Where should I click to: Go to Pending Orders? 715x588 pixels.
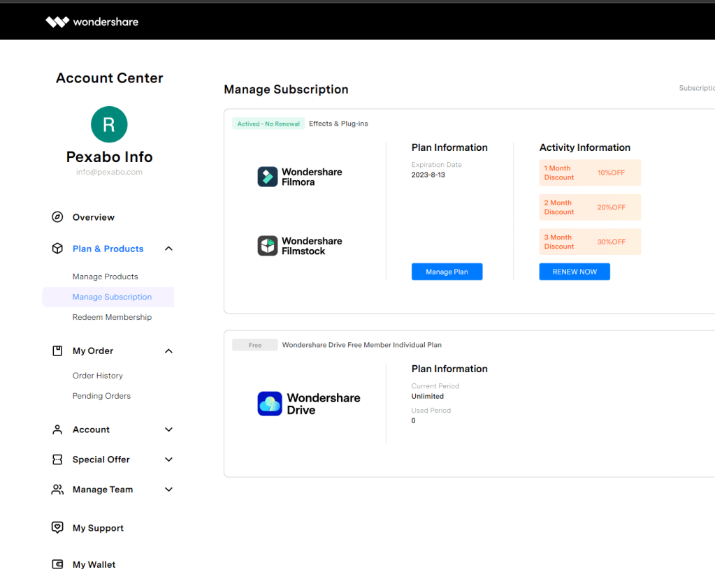[x=101, y=396]
